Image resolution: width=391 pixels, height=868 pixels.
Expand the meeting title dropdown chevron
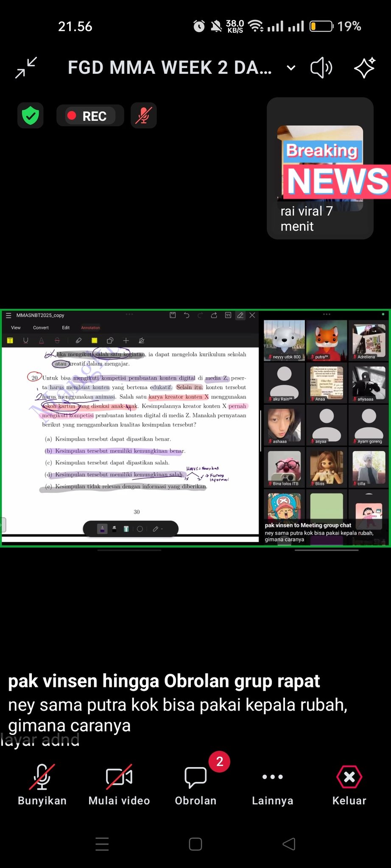pyautogui.click(x=291, y=68)
